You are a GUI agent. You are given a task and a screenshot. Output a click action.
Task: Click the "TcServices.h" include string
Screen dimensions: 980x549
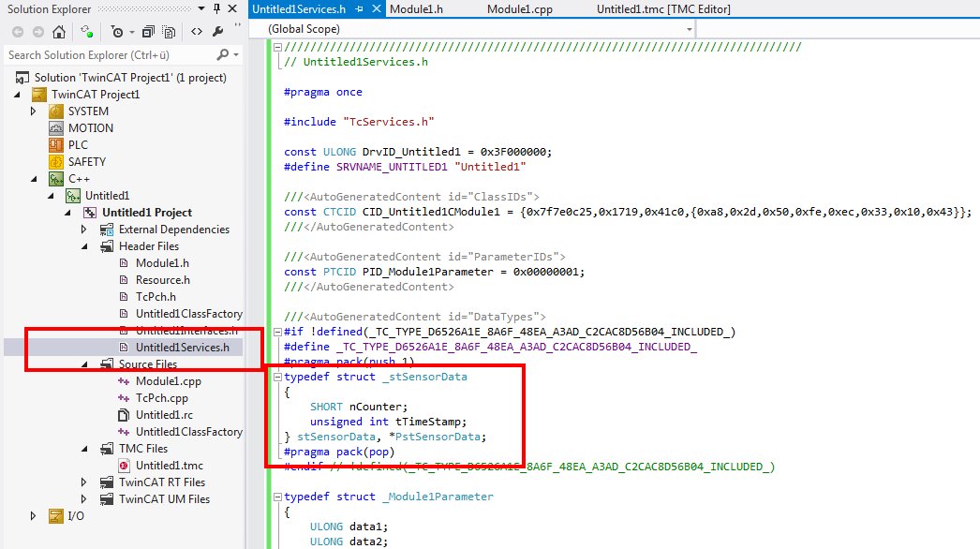point(389,122)
